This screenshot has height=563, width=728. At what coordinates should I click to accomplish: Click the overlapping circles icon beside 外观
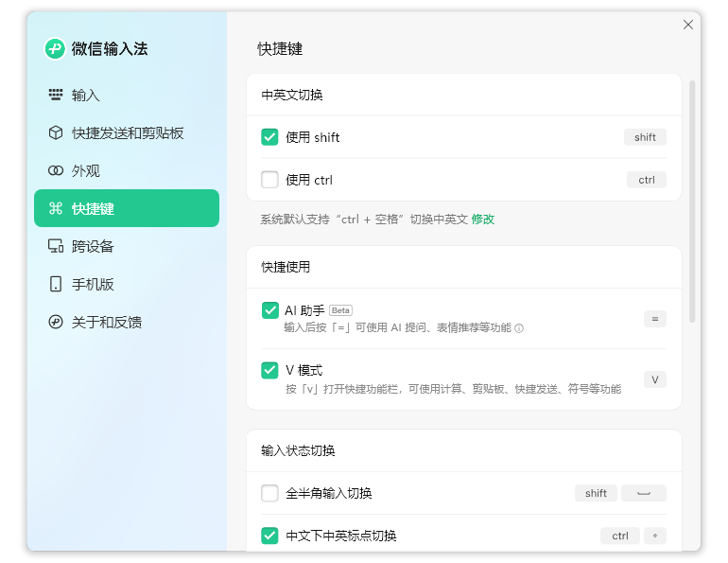56,170
